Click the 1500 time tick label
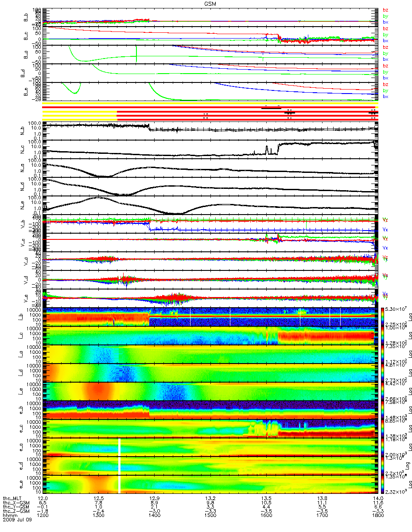 210,516
